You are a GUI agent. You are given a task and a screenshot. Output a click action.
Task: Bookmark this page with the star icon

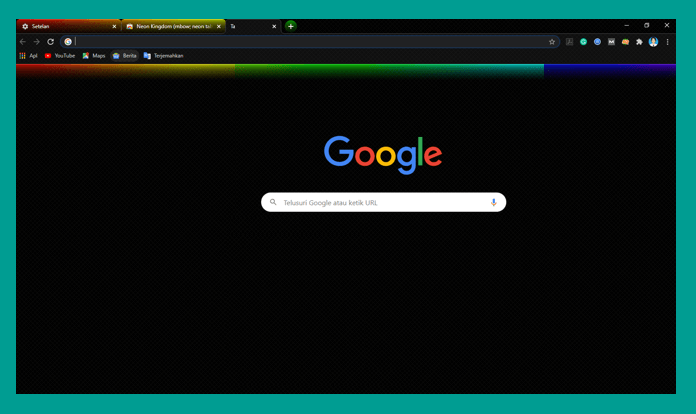point(552,42)
